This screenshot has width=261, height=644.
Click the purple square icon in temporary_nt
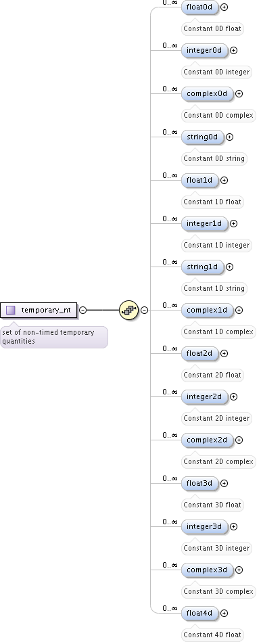click(11, 310)
